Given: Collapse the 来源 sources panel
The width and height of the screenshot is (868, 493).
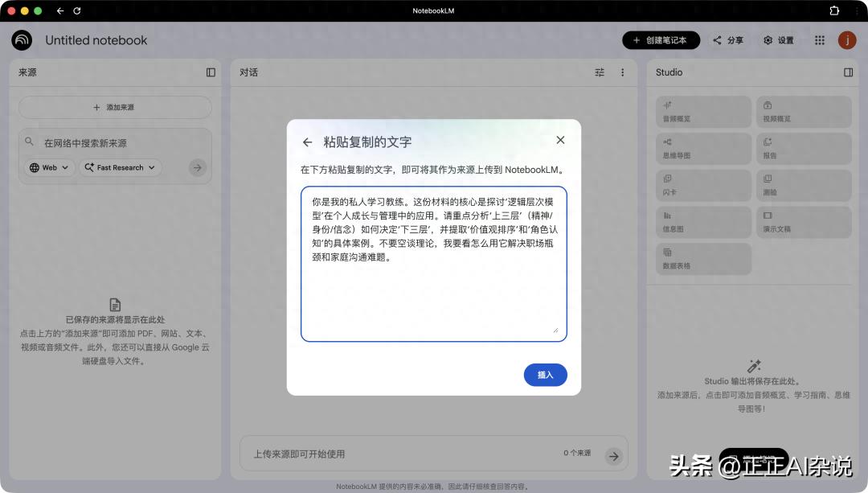Looking at the screenshot, I should pos(210,72).
